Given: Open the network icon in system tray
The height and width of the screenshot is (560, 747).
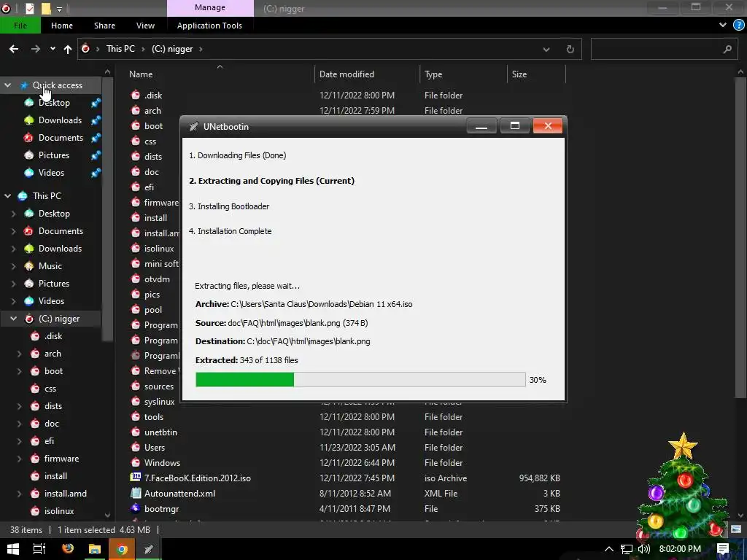Looking at the screenshot, I should pos(626,549).
